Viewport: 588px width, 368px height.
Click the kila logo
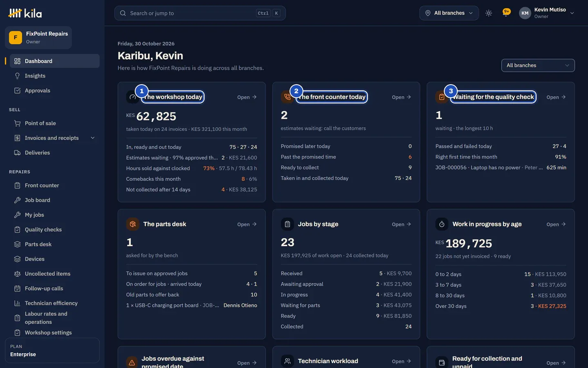coord(25,13)
